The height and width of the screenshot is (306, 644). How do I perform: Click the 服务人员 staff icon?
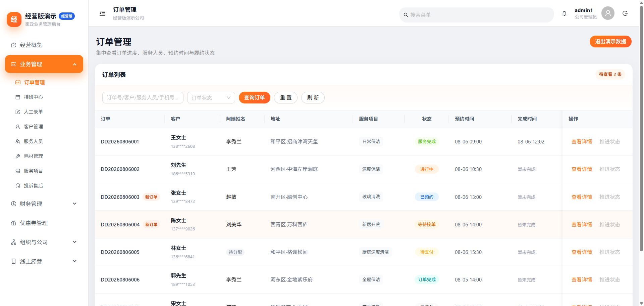[x=18, y=141]
